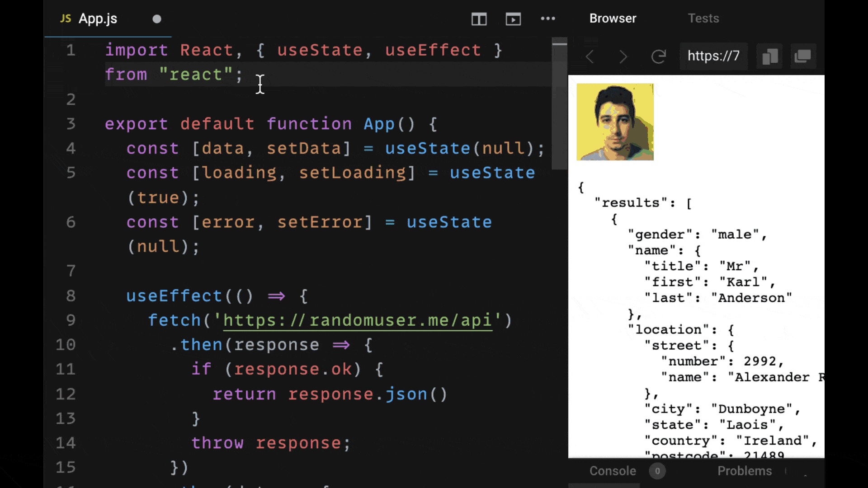Select the App.js editor tab
Viewport: 868px width, 488px height.
pos(98,19)
